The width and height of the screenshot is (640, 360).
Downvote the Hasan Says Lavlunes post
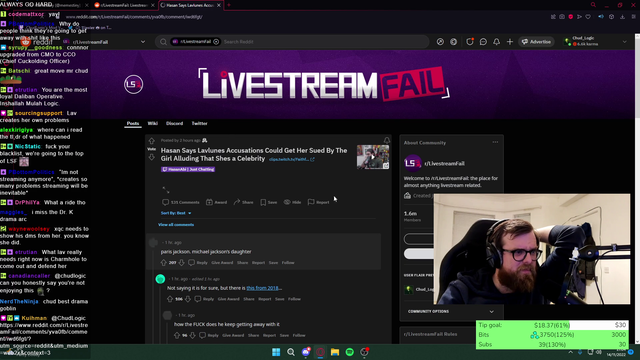151,157
